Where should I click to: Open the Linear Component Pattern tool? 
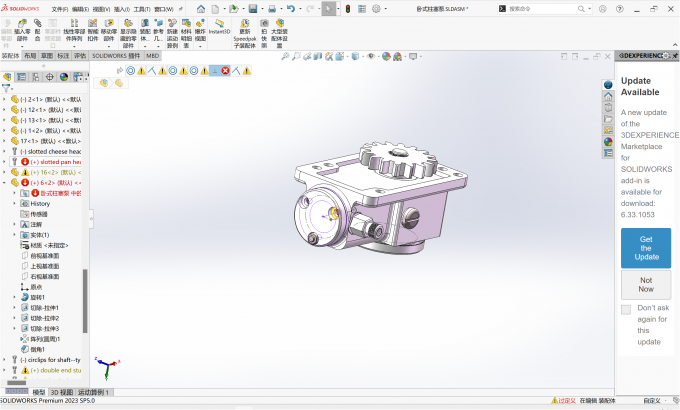tap(74, 30)
